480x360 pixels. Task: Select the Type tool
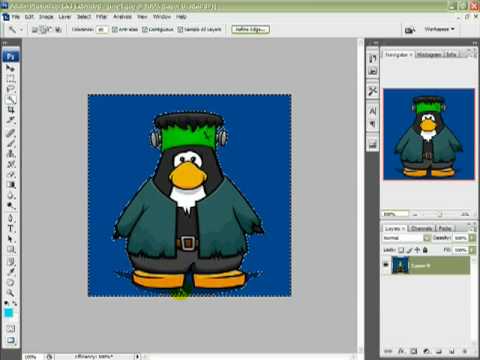[10, 229]
